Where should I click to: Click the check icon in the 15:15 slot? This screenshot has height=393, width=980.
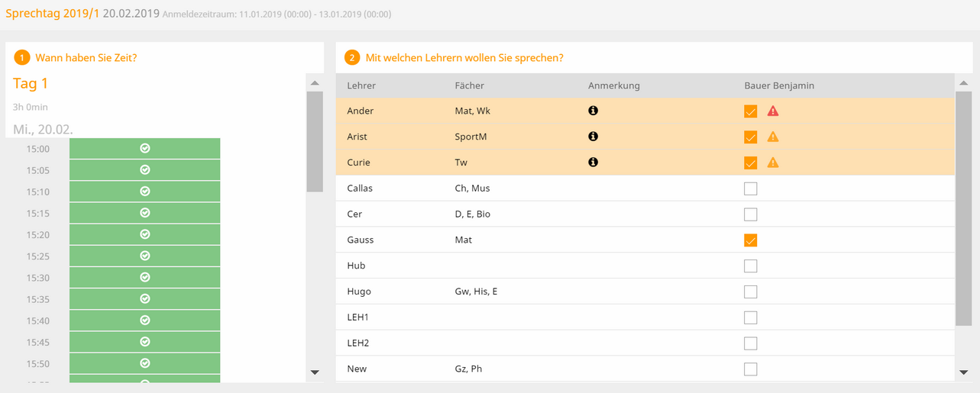click(145, 213)
